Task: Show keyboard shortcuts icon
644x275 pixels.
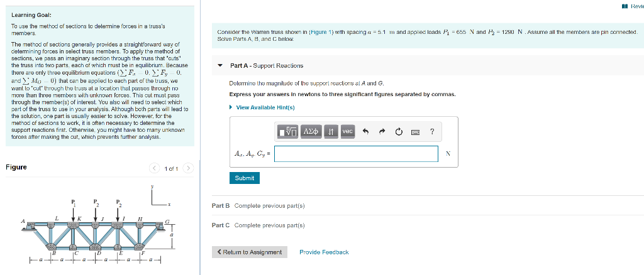Action: (x=415, y=132)
